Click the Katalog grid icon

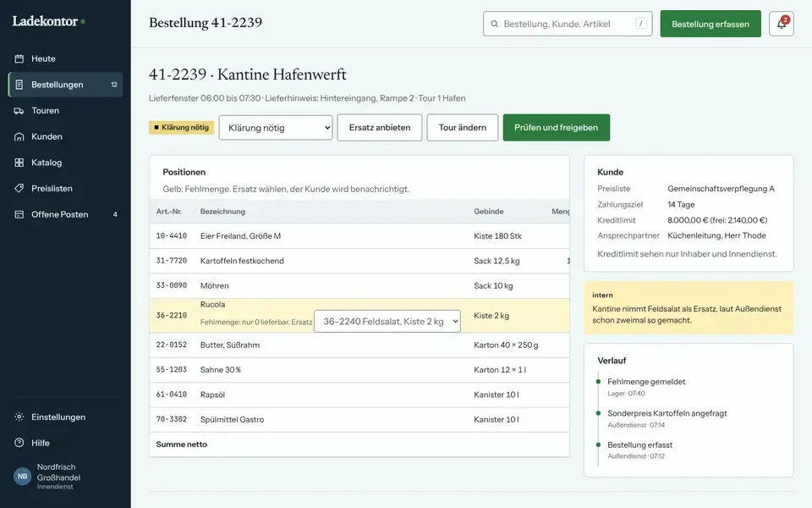coord(19,163)
